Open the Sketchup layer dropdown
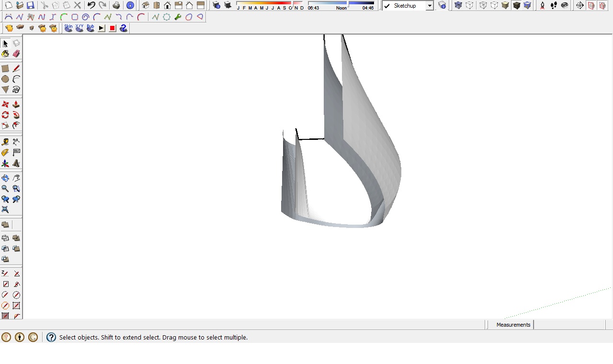613x364 pixels. click(x=430, y=6)
